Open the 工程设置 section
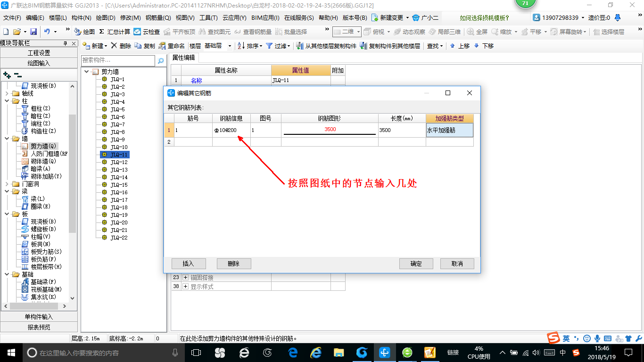This screenshot has width=644, height=362. 39,53
